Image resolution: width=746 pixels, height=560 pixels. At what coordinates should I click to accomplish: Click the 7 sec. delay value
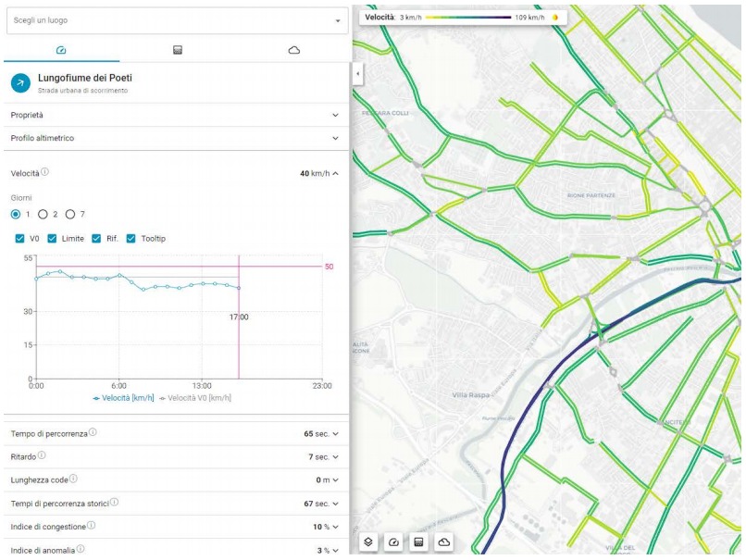(x=318, y=456)
